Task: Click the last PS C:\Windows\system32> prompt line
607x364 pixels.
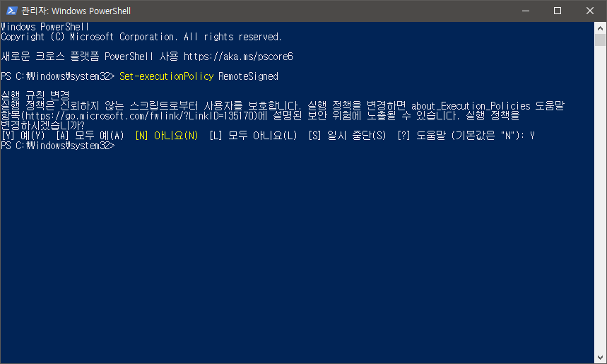Action: [57, 146]
